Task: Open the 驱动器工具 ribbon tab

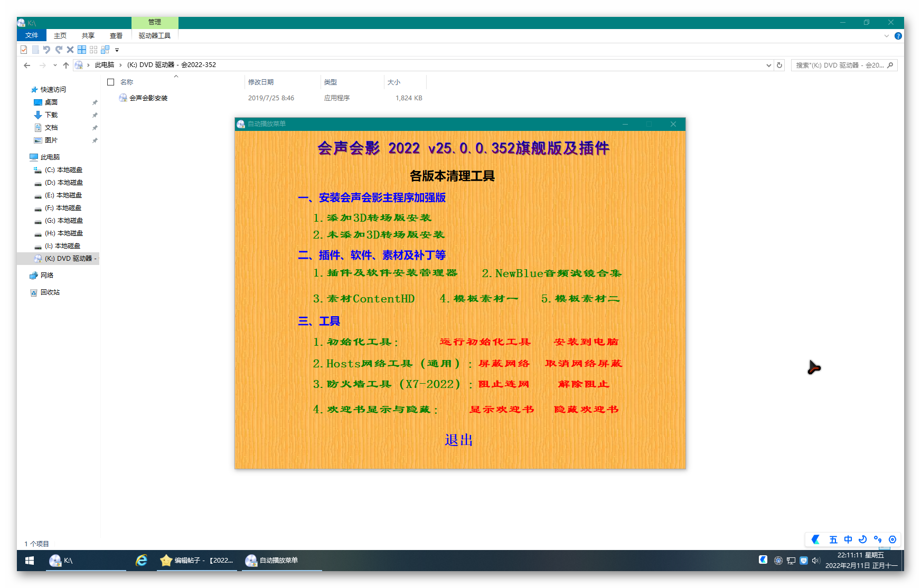Action: (155, 35)
